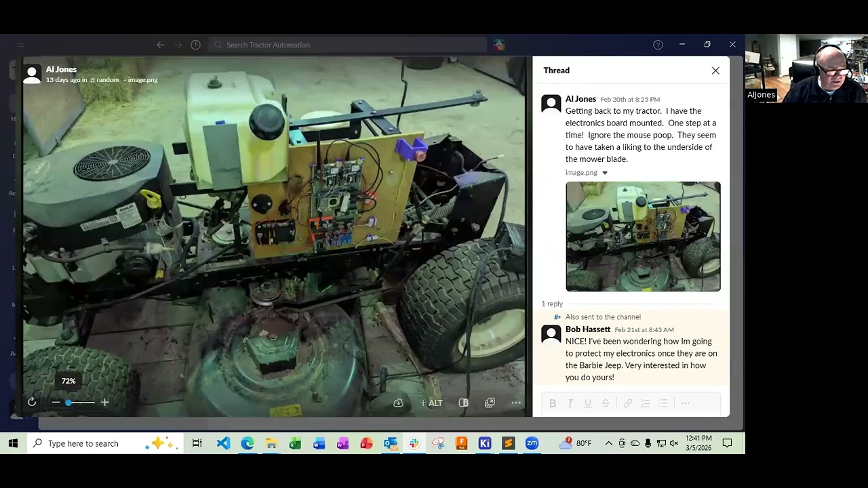Image resolution: width=868 pixels, height=488 pixels.
Task: Open KiCad from taskbar
Action: pos(485,443)
